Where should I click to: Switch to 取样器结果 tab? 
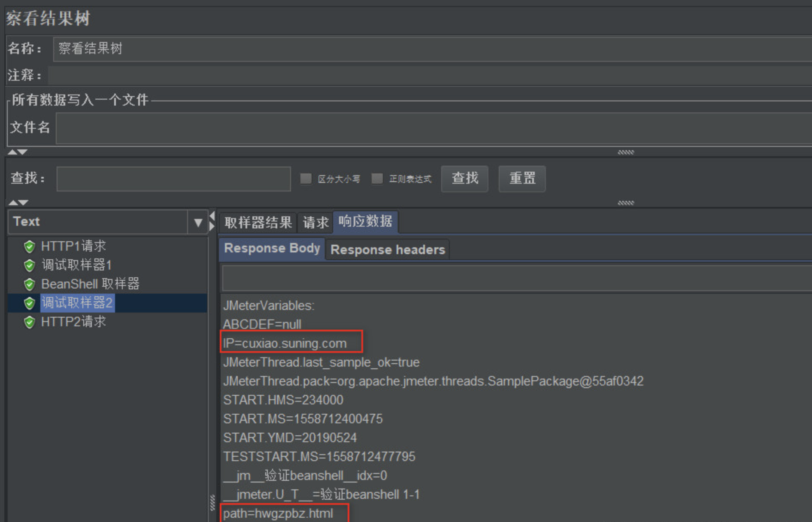tap(258, 222)
